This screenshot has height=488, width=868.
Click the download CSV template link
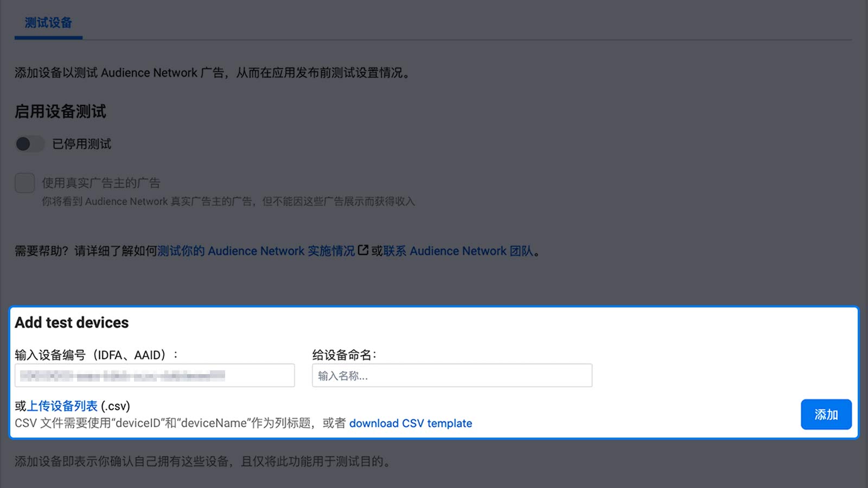[411, 423]
